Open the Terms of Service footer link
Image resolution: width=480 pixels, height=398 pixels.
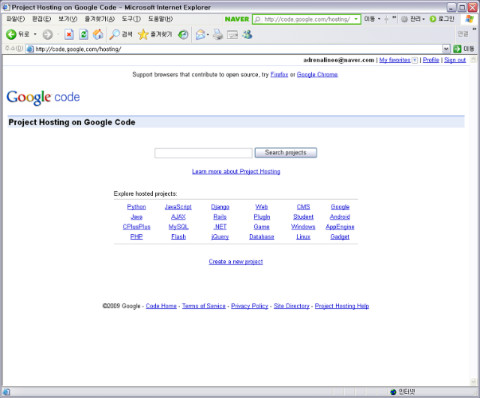click(204, 306)
